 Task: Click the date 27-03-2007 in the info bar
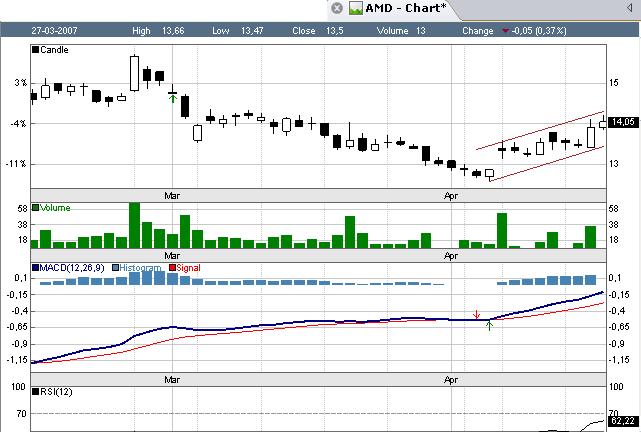[54, 31]
